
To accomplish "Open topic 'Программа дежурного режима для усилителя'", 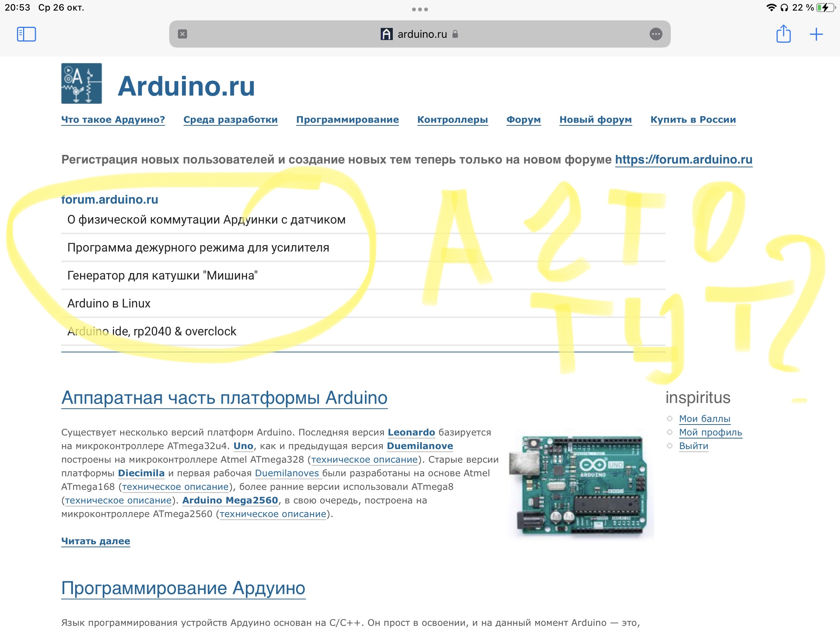I will tap(198, 248).
